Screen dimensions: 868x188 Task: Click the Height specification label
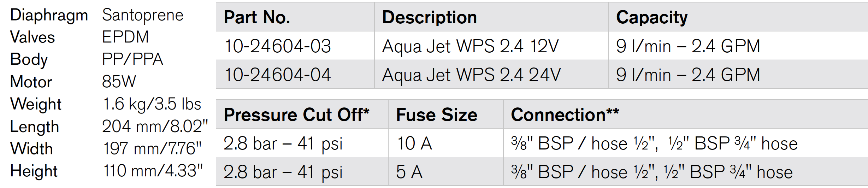[34, 171]
